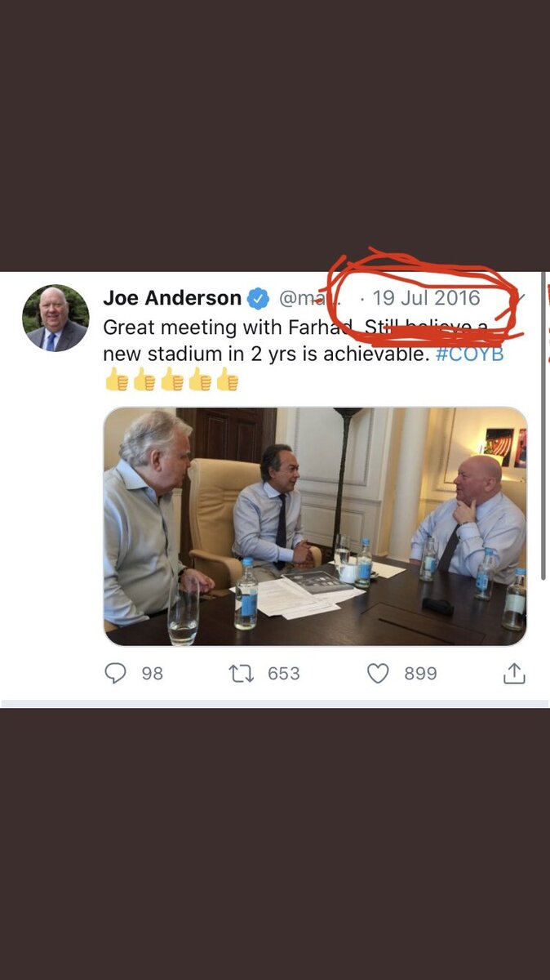Click the dark area below the tweet
Screen dimensions: 550x980
[x=275, y=844]
